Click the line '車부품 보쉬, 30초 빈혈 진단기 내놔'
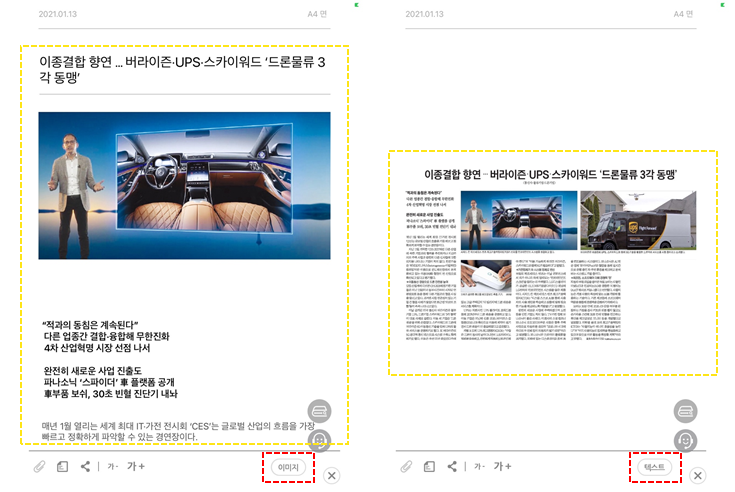The width and height of the screenshot is (735, 492). tap(111, 394)
